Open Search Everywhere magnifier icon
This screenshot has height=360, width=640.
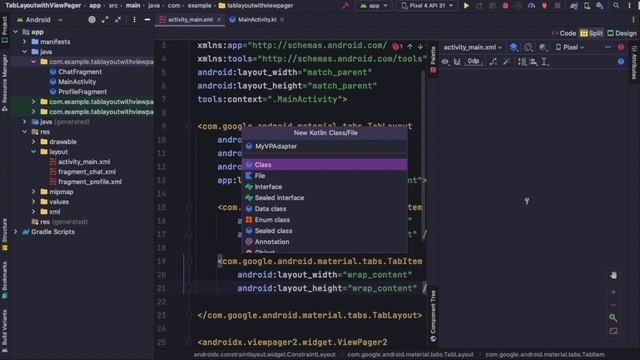pos(616,6)
